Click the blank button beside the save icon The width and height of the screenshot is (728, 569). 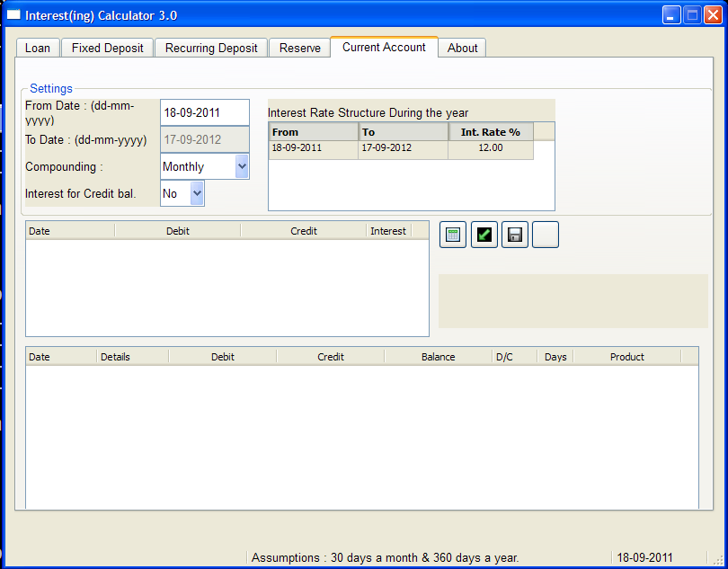(x=546, y=235)
